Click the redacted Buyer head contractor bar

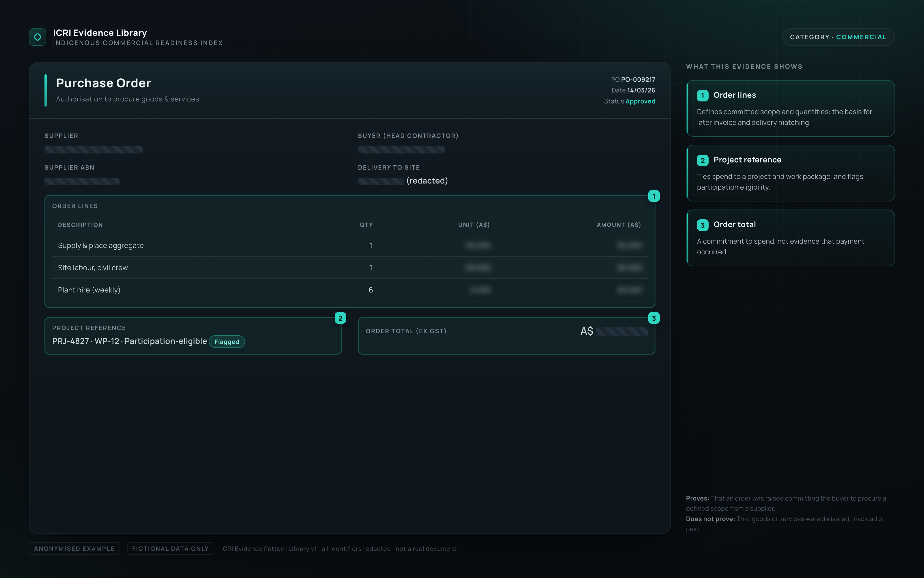click(401, 150)
